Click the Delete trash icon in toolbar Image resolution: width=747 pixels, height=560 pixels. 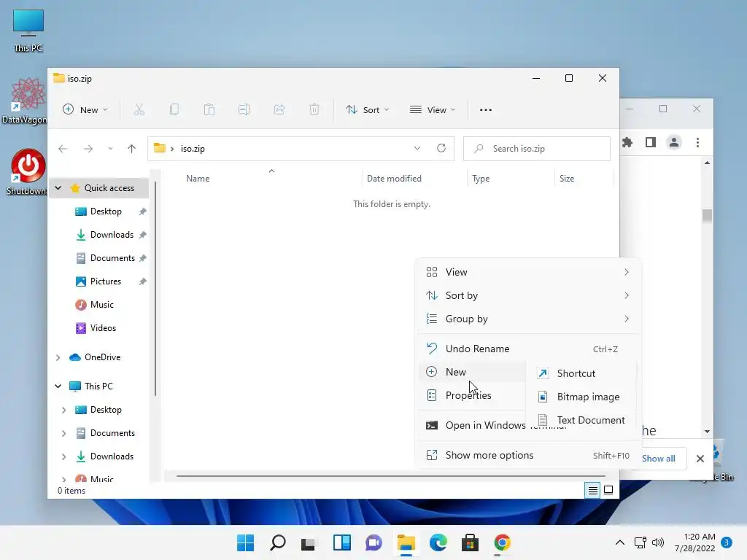point(314,110)
